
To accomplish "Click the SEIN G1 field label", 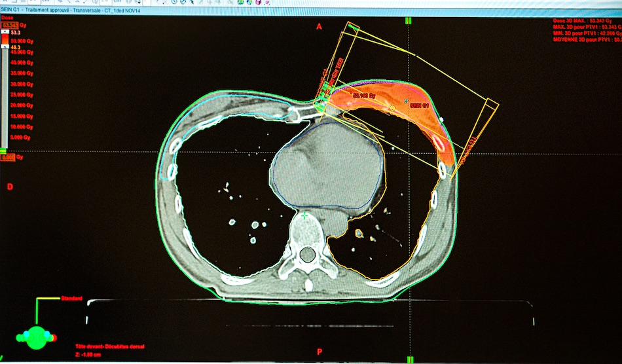I will (x=419, y=106).
